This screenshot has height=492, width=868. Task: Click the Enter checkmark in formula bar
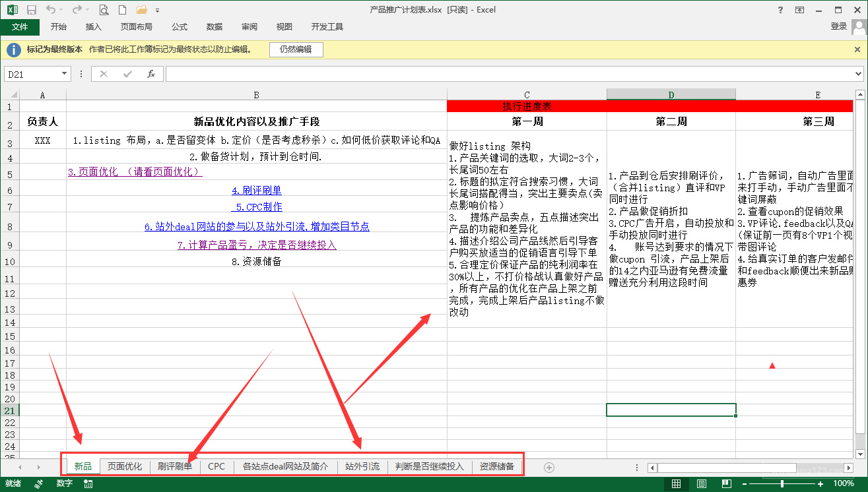click(x=127, y=74)
